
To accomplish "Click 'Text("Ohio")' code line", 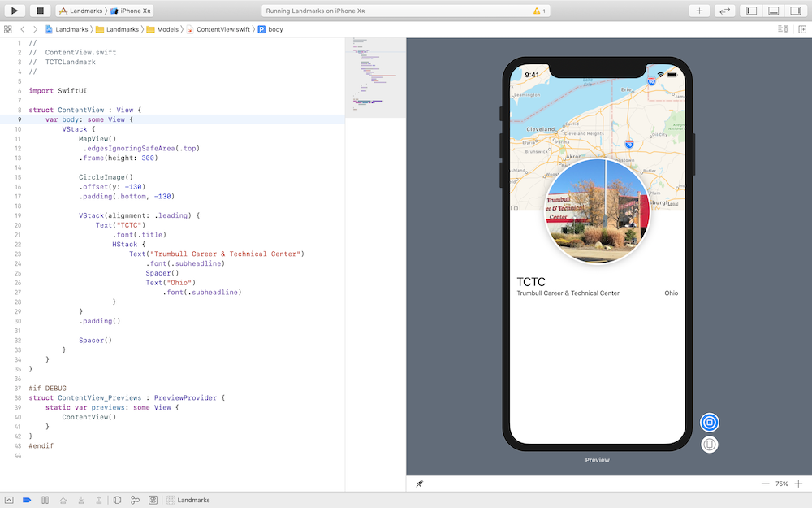I will point(171,283).
